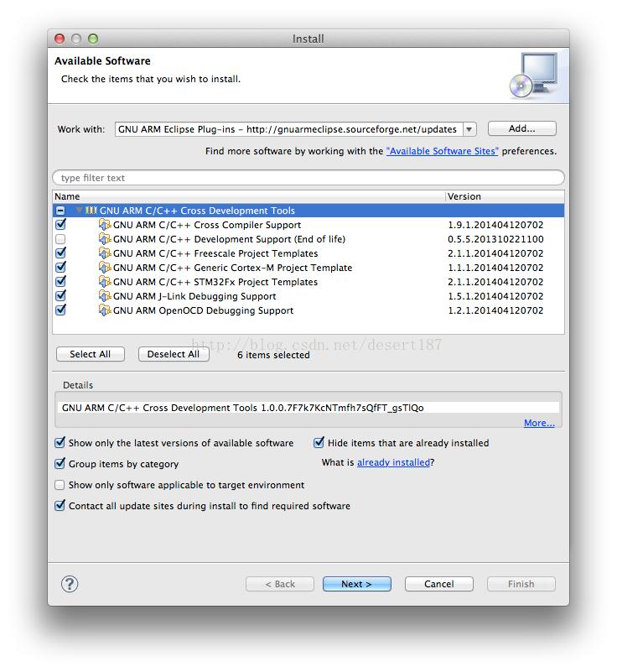Click the Details text showing version 1.0.0

(243, 408)
